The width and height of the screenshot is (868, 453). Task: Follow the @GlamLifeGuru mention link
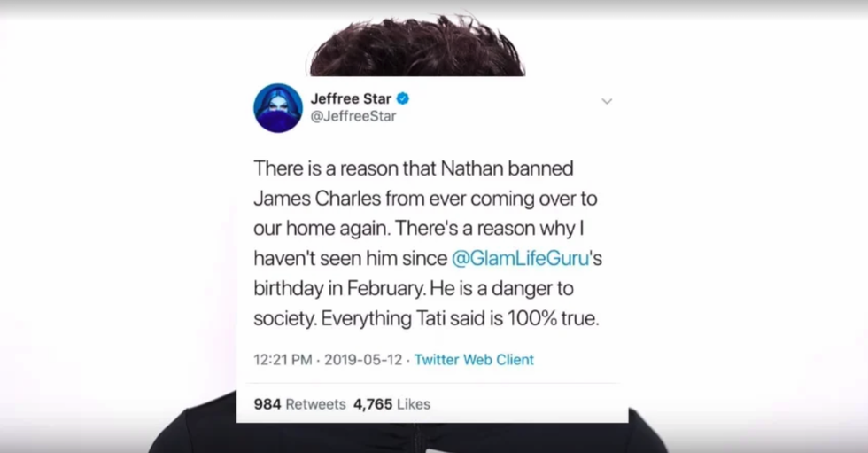521,259
